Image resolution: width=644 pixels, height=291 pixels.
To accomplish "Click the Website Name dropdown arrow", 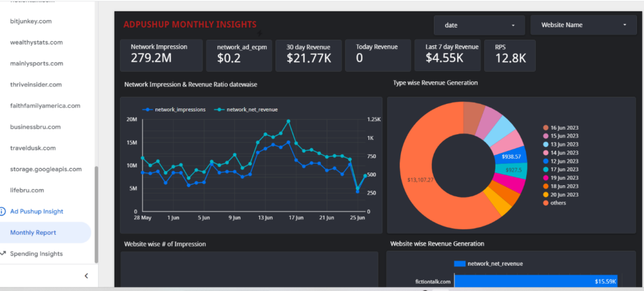I will click(x=625, y=25).
